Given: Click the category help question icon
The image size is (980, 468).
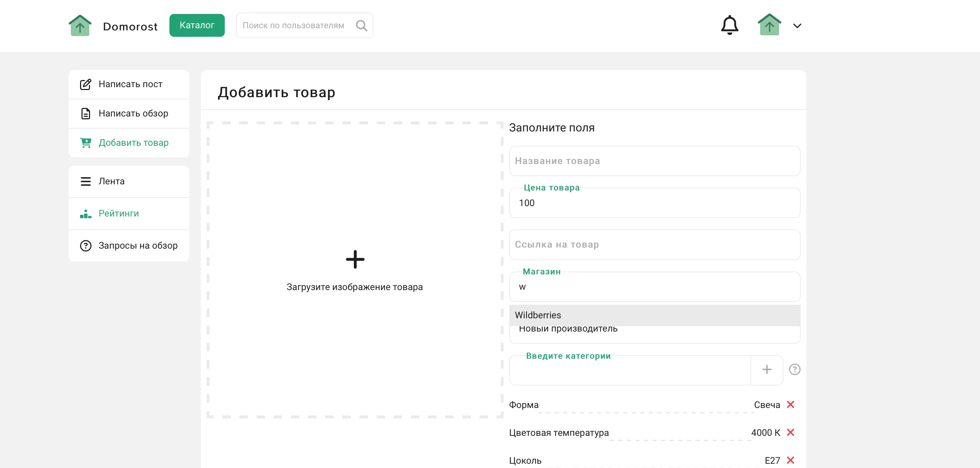Looking at the screenshot, I should 795,369.
